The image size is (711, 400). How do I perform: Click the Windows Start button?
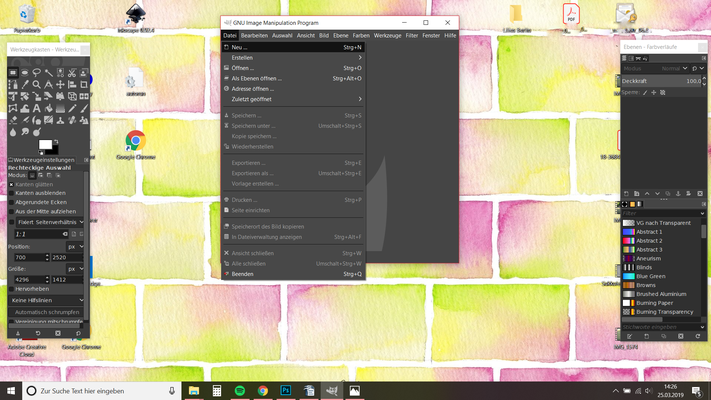10,391
